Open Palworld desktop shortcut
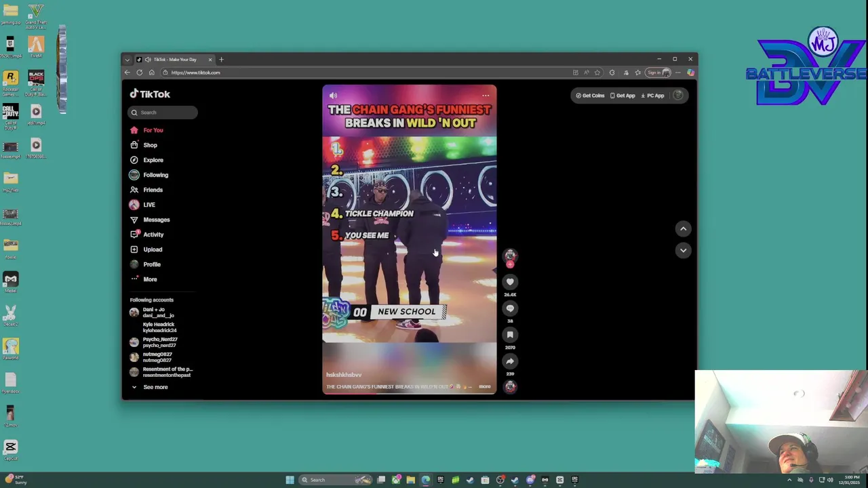Image resolution: width=868 pixels, height=488 pixels. click(10, 349)
